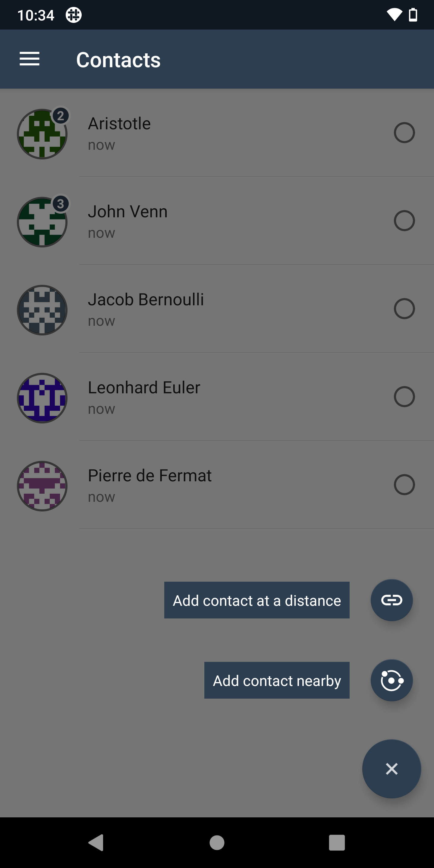Click Aristotle's connection status circle
This screenshot has height=868, width=434.
click(x=404, y=133)
